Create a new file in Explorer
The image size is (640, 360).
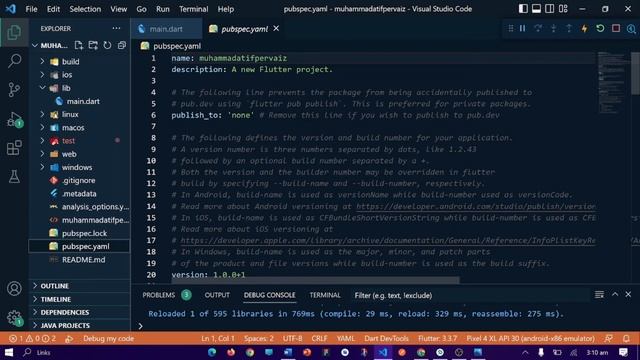(x=78, y=45)
